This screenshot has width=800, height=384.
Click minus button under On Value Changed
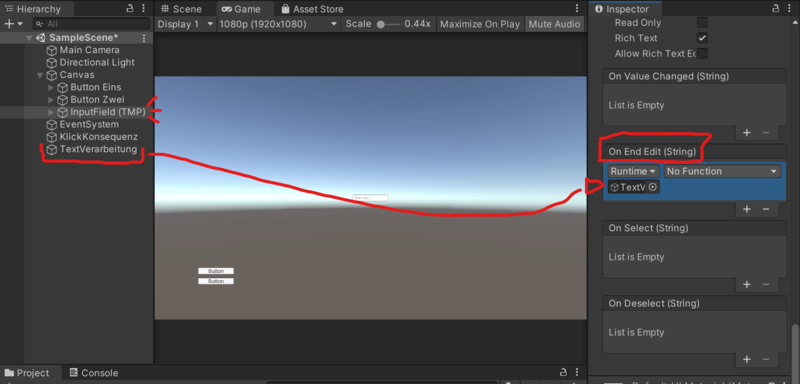[766, 133]
